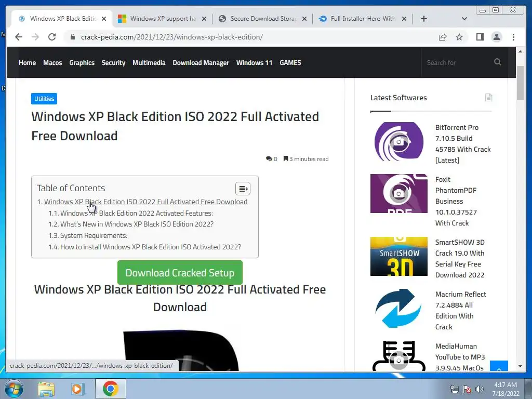Open the Foxit PhantomPDF thumbnail
Screen dimensions: 532x399
(398, 193)
